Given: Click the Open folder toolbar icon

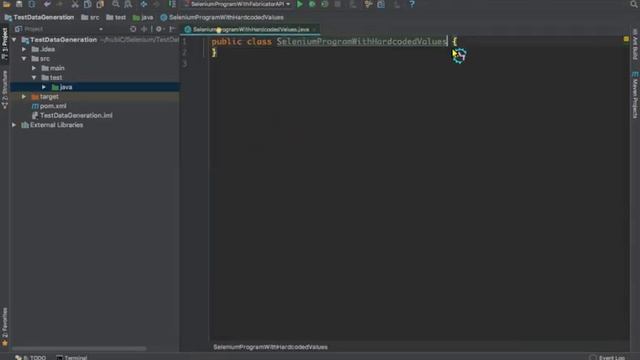Looking at the screenshot, I should pos(7,4).
